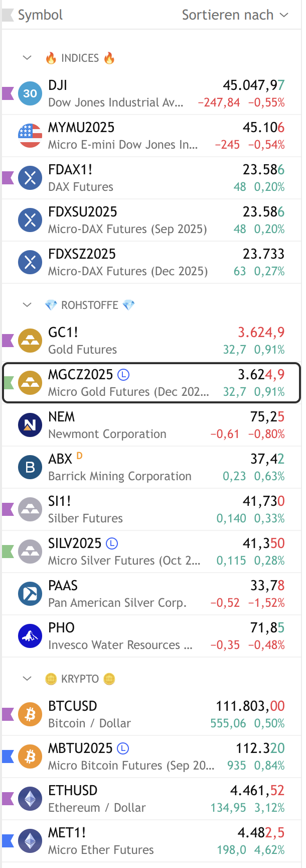Collapse the INDICES section
The width and height of the screenshot is (306, 868).
coord(27,58)
